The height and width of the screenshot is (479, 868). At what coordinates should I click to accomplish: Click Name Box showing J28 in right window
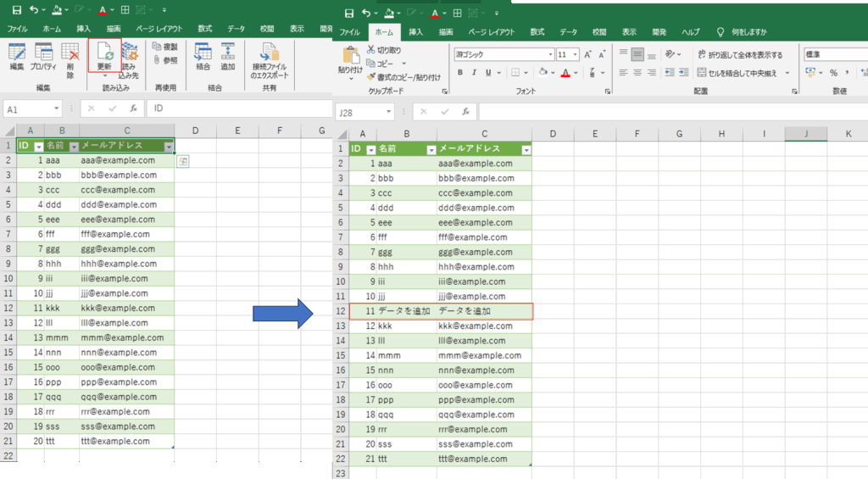[364, 113]
